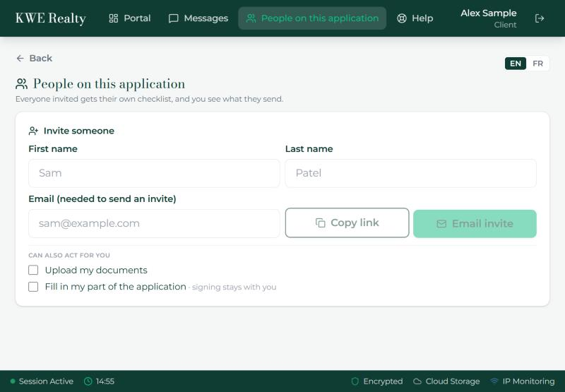Click the Invite someone person-plus icon

pyautogui.click(x=33, y=131)
